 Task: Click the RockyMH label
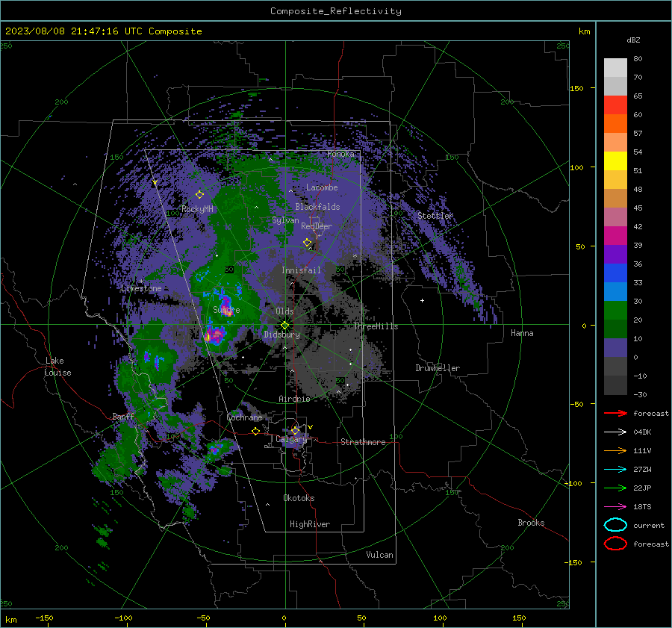pyautogui.click(x=197, y=209)
